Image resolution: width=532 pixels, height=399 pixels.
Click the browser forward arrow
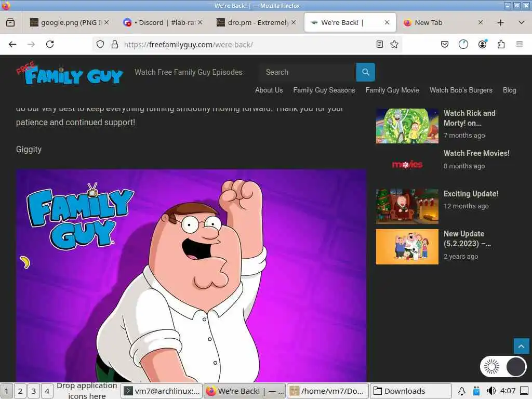pos(31,45)
